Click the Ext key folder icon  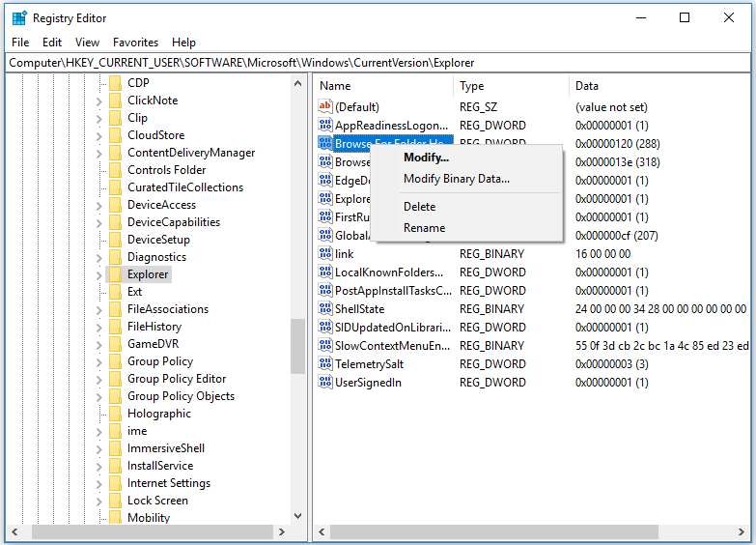point(115,292)
